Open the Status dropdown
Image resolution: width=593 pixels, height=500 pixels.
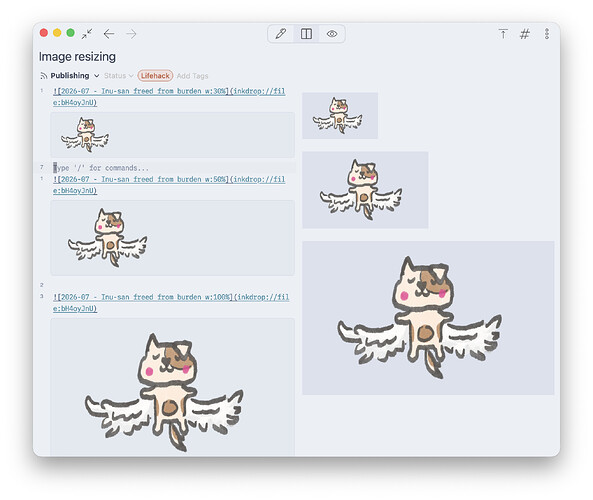tap(118, 76)
